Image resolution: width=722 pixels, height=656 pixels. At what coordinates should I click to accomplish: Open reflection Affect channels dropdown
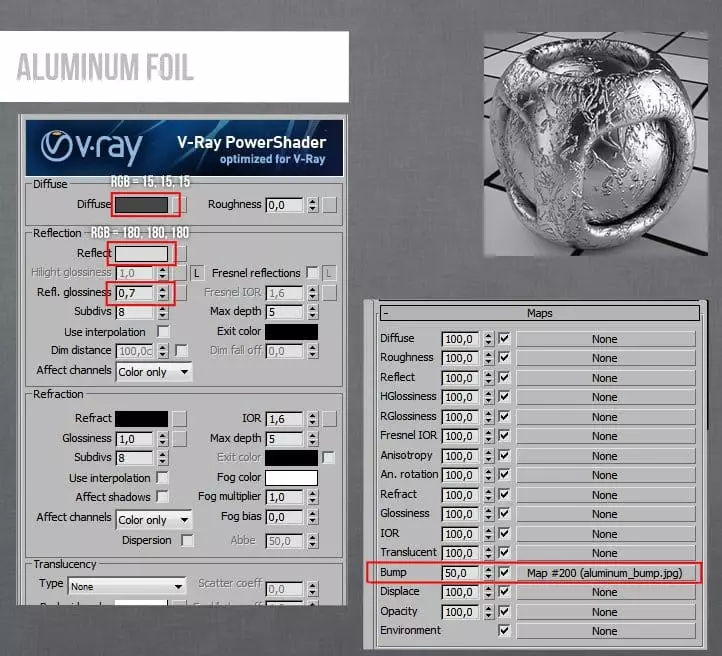click(x=154, y=372)
